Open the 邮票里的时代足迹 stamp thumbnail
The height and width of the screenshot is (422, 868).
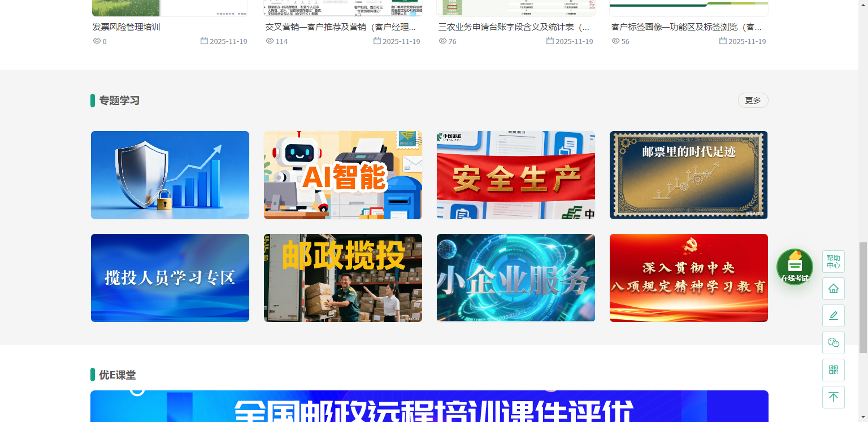(688, 175)
